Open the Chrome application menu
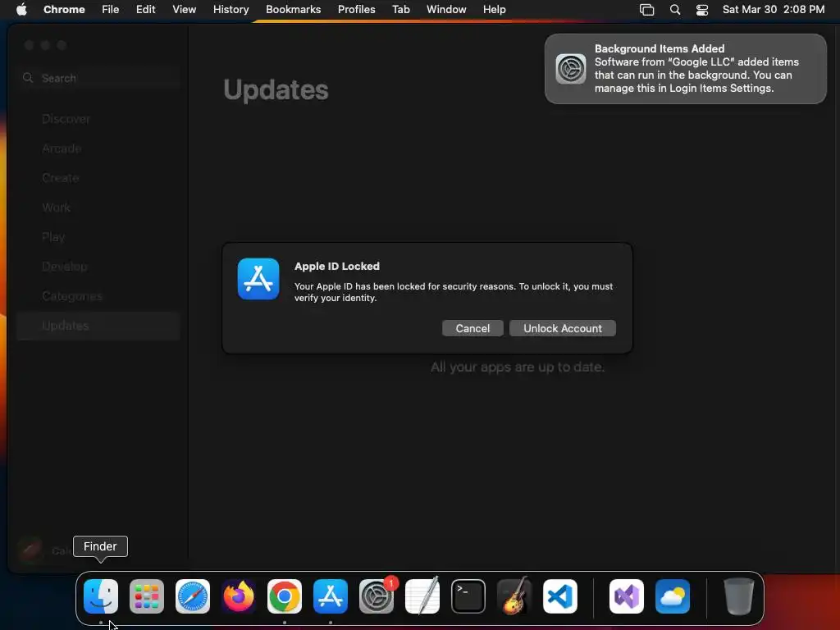Viewport: 840px width, 630px height. tap(64, 9)
